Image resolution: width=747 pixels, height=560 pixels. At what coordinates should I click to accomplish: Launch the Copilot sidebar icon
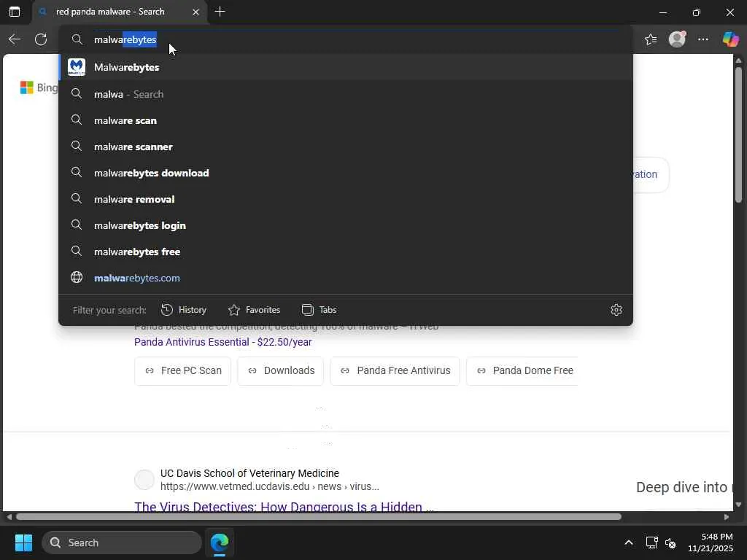pos(730,39)
